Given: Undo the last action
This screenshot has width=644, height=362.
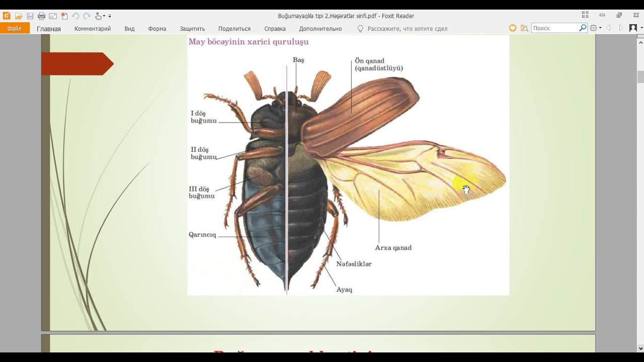Looking at the screenshot, I should pyautogui.click(x=75, y=16).
